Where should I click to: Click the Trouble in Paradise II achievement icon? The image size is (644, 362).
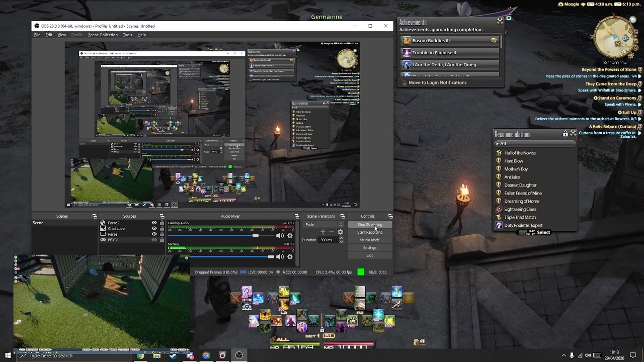(x=407, y=52)
